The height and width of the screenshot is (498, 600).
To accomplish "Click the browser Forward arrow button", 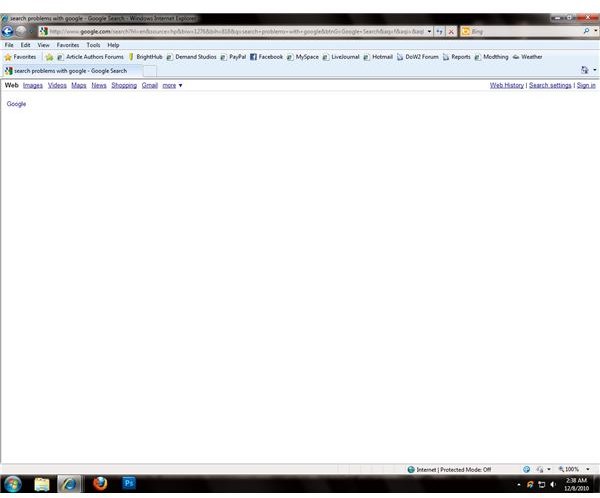I will click(x=21, y=31).
